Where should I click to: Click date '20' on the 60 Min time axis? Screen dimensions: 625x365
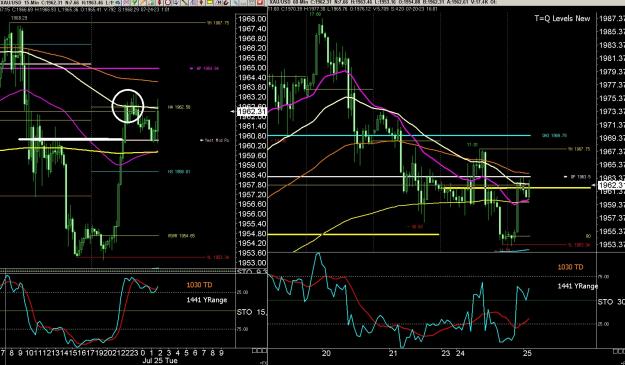coord(326,353)
